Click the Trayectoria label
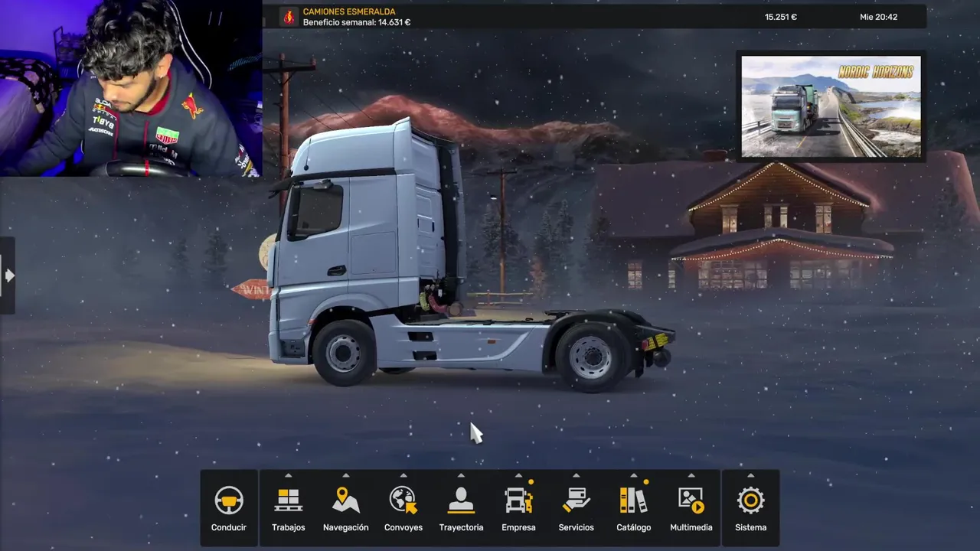 coord(461,527)
